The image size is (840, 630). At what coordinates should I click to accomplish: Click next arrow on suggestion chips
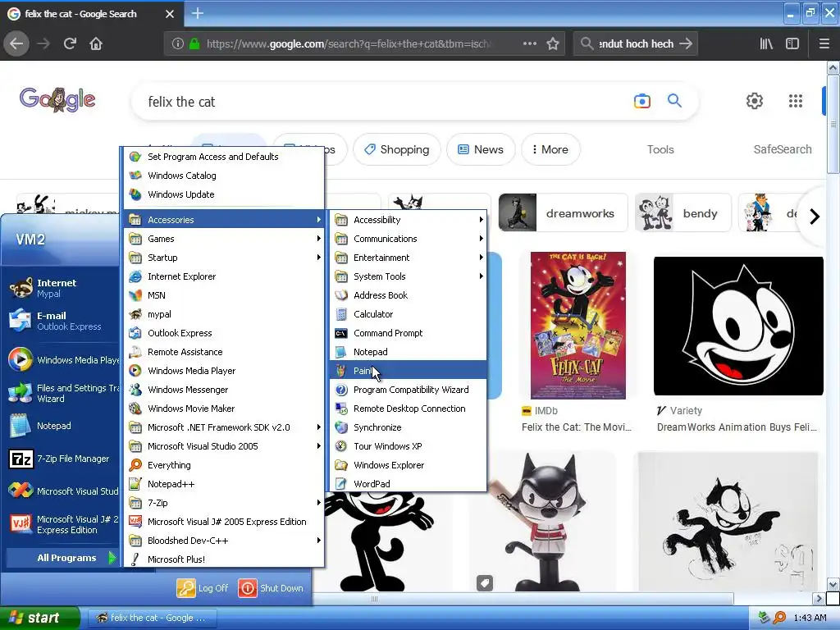click(815, 217)
